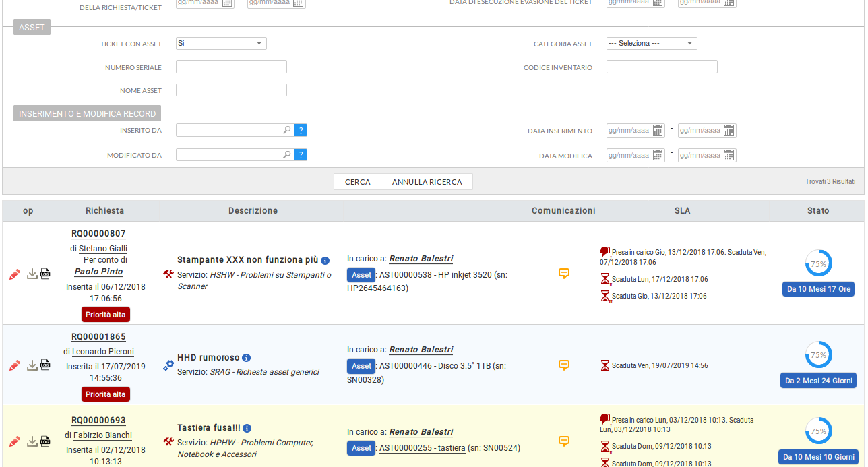Open help button for Modificato da

(x=301, y=155)
